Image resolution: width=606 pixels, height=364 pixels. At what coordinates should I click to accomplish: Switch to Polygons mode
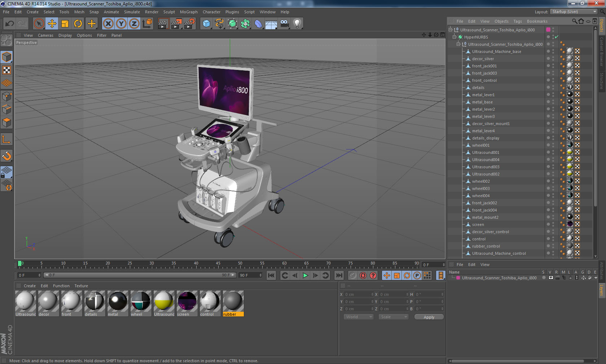(7, 122)
